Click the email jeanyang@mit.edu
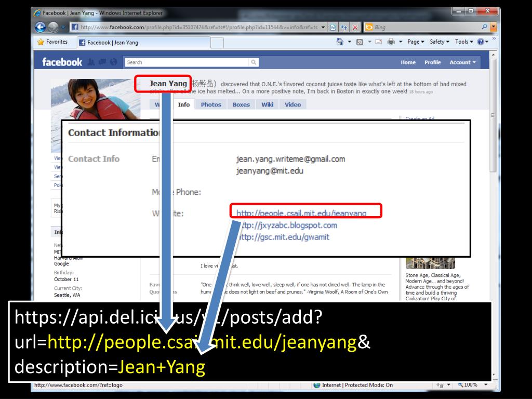Image resolution: width=532 pixels, height=399 pixels. point(270,170)
